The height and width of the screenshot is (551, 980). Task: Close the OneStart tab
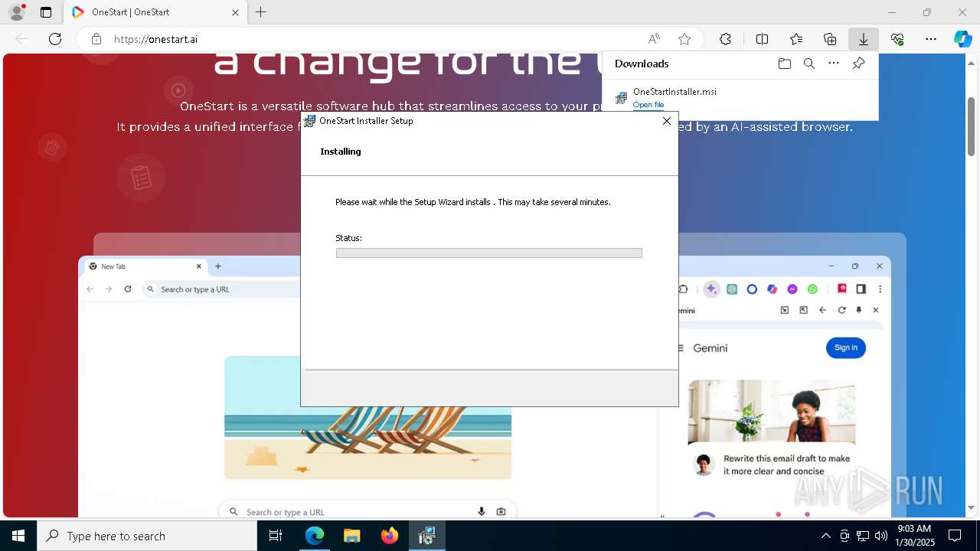click(235, 12)
